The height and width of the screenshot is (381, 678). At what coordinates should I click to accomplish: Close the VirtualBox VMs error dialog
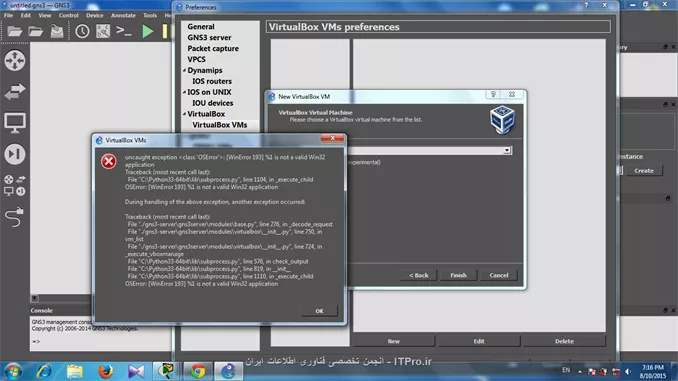(333, 138)
